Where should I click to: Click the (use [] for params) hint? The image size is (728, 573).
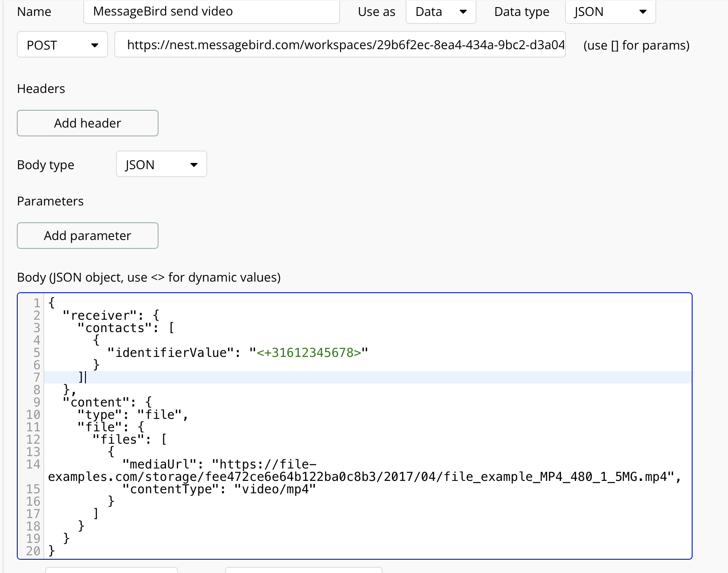(x=636, y=45)
